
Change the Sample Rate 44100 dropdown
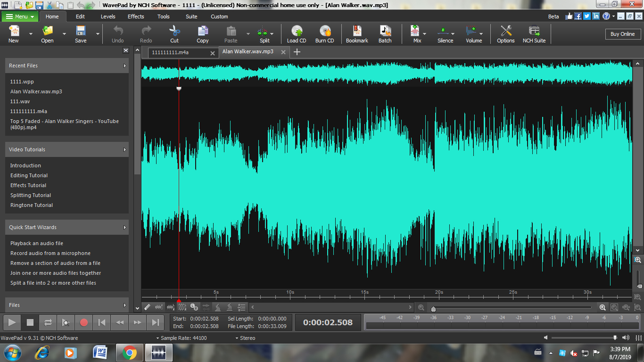click(x=182, y=338)
